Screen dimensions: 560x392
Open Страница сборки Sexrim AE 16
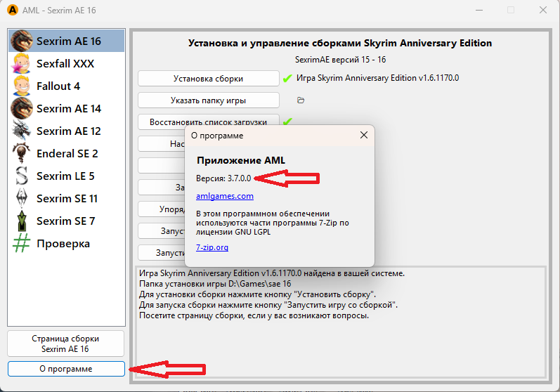pos(65,343)
